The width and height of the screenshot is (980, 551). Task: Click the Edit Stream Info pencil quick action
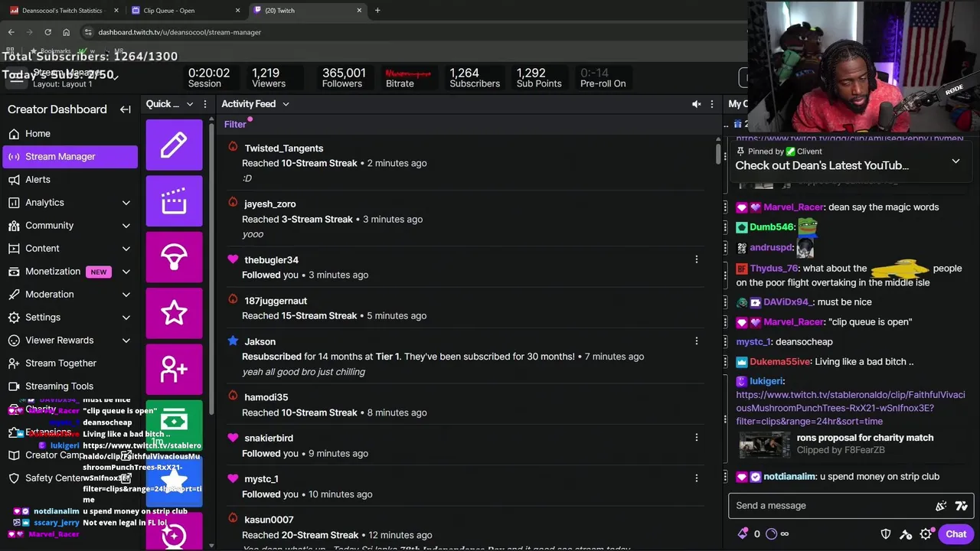tap(174, 145)
